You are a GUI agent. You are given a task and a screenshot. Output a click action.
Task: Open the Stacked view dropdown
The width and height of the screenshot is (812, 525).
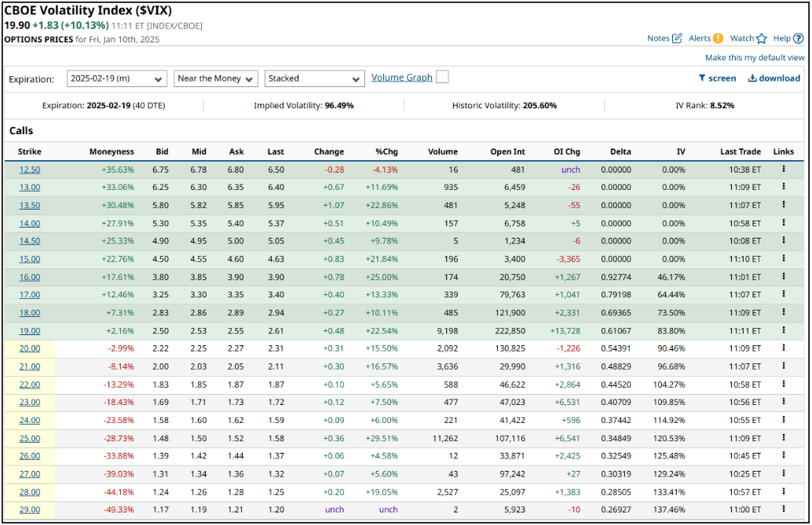[314, 78]
